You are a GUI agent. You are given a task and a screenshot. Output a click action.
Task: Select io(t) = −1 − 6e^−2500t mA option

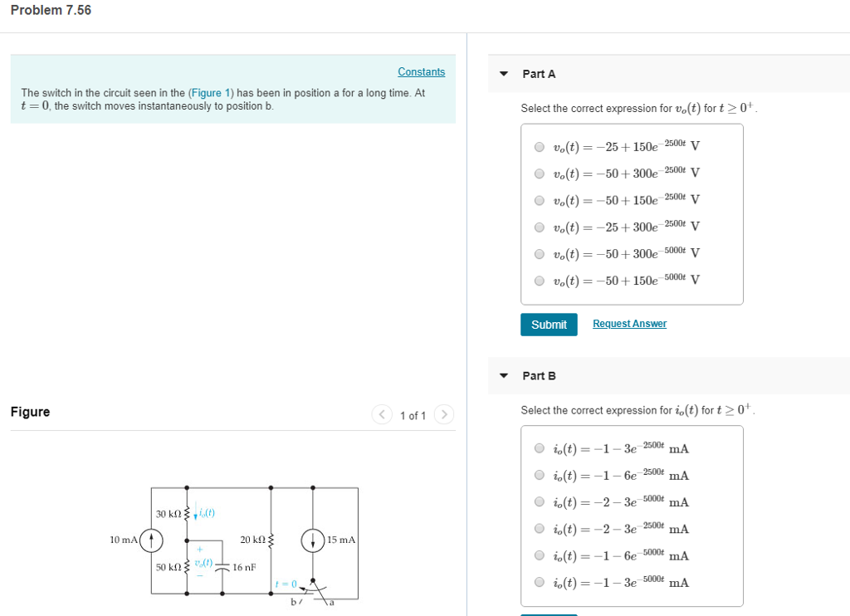click(x=539, y=475)
